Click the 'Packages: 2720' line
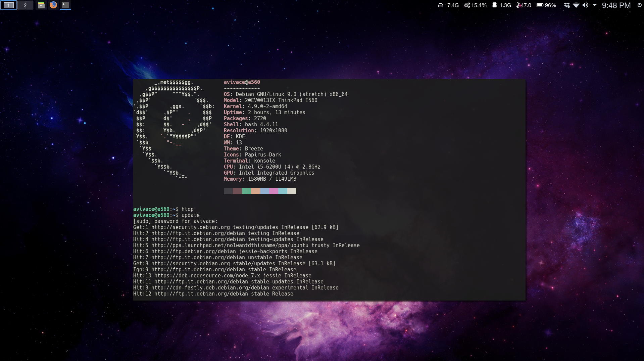 [245, 119]
